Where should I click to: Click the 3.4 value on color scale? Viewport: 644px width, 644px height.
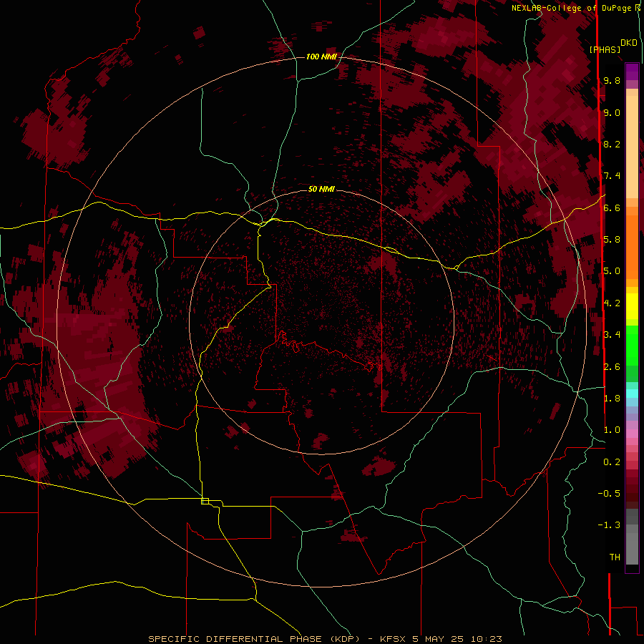(612, 335)
